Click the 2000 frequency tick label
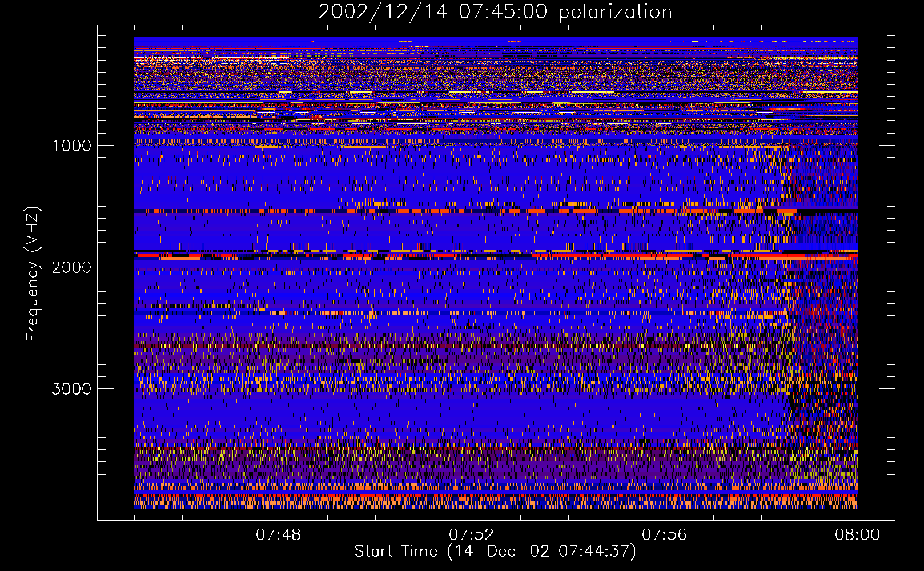Viewport: 924px width, 571px height. (71, 267)
